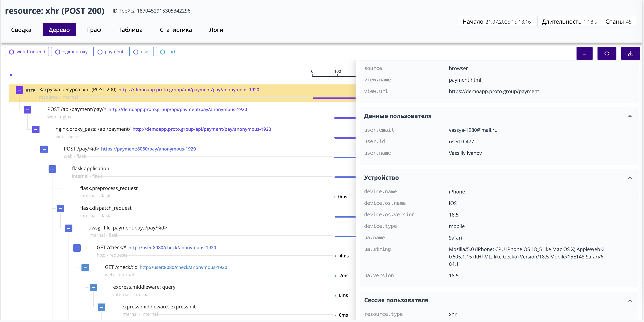The width and height of the screenshot is (644, 322).
Task: Toggle the web-frontend service filter
Action: tap(27, 52)
